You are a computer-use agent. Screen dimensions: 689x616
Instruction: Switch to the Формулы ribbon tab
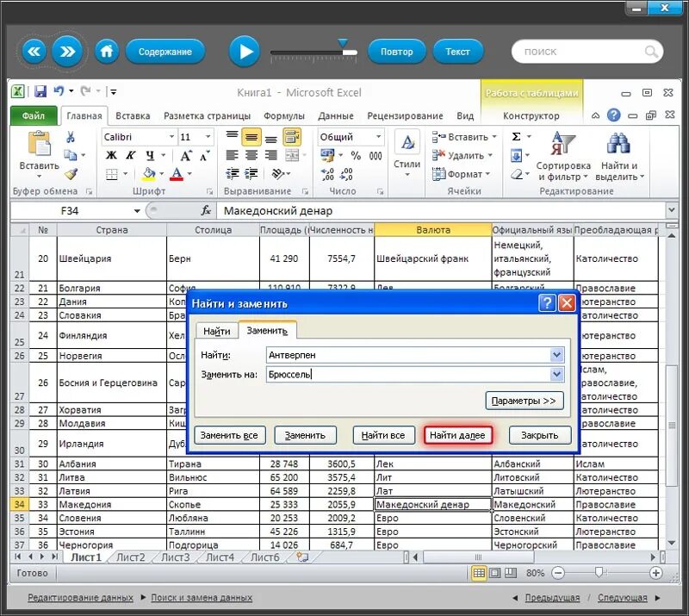click(x=284, y=115)
